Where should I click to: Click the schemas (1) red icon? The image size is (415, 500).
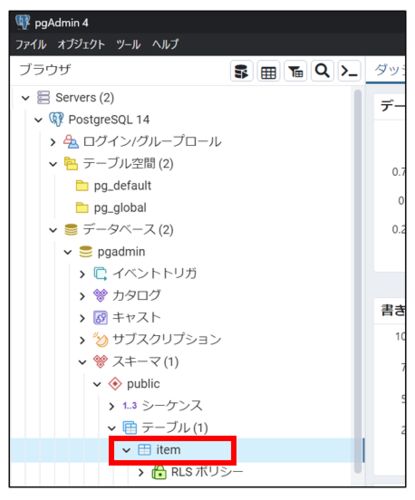[x=100, y=362]
